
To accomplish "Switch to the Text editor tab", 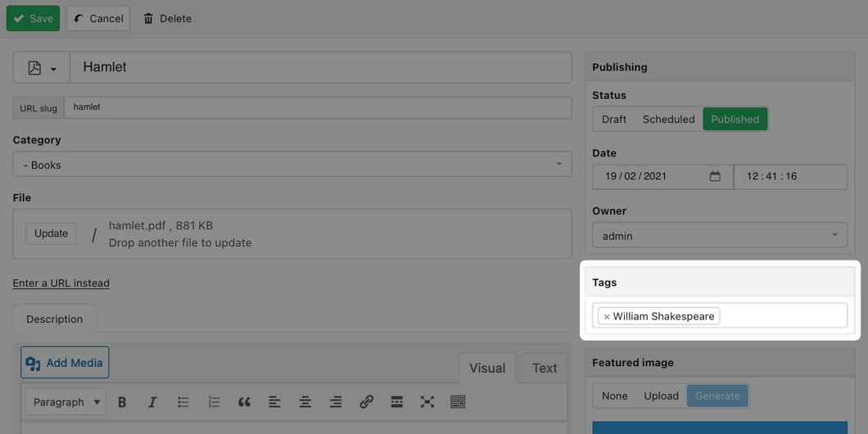I will coord(545,368).
